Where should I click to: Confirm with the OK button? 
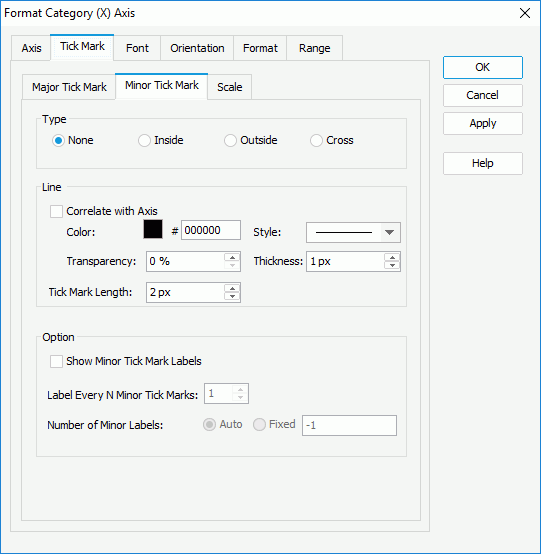(x=483, y=67)
